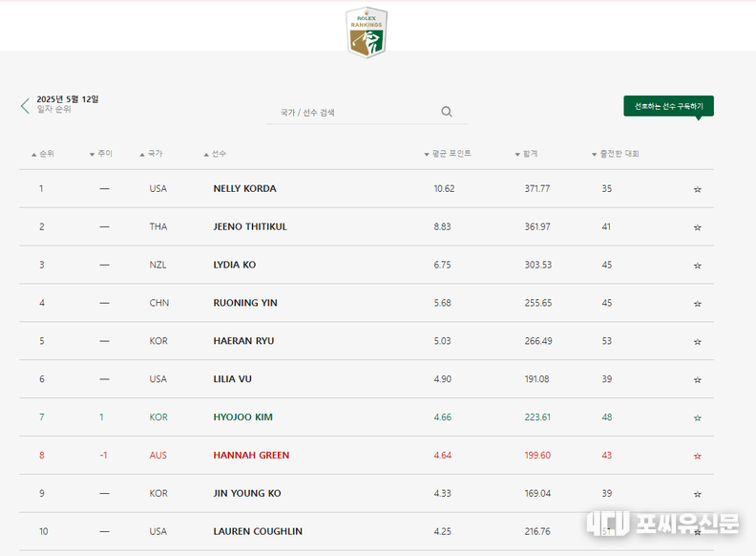Click Haeran Ryu's events played 53
This screenshot has height=556, width=756.
pyautogui.click(x=606, y=341)
